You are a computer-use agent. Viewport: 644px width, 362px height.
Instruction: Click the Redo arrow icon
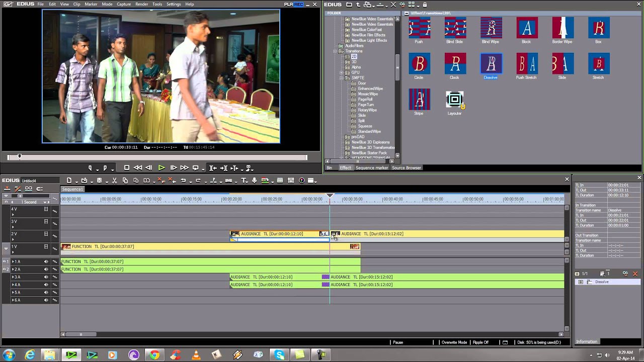(198, 180)
